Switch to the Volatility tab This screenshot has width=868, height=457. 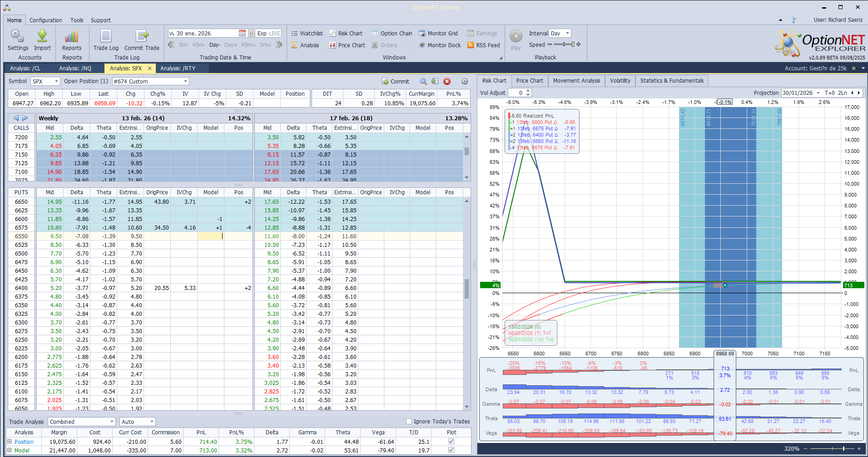pos(620,81)
